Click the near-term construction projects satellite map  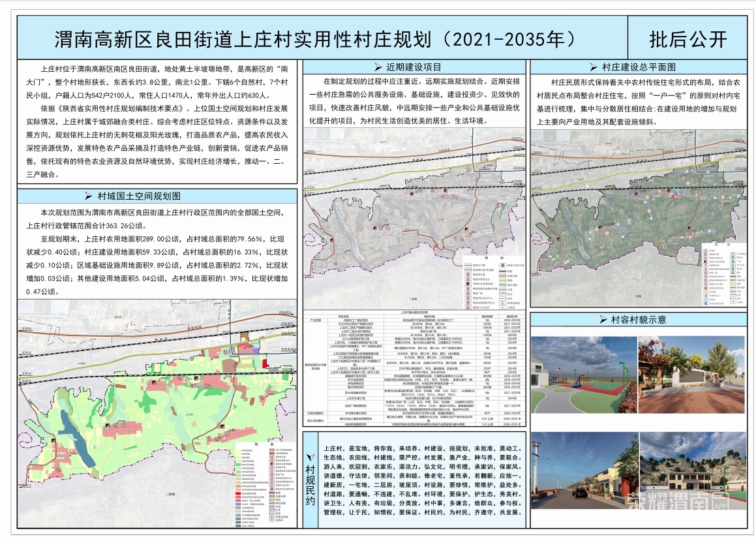[415, 219]
